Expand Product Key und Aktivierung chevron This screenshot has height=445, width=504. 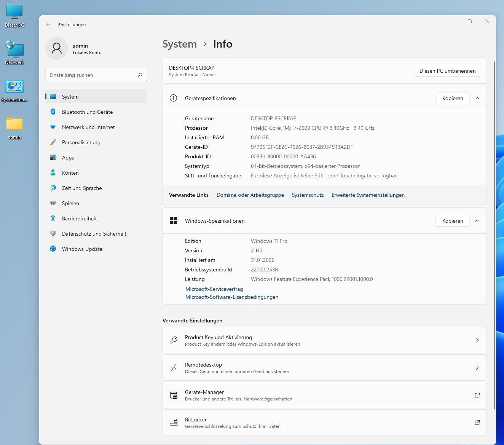tap(477, 340)
